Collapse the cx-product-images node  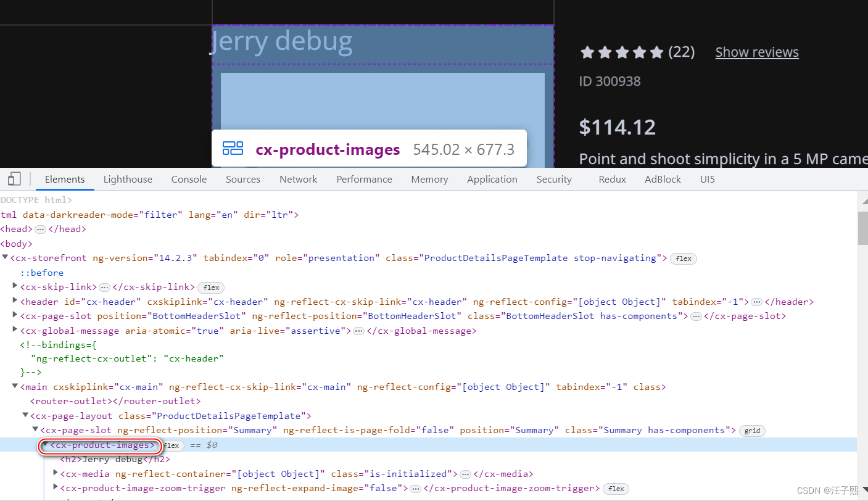coord(45,444)
